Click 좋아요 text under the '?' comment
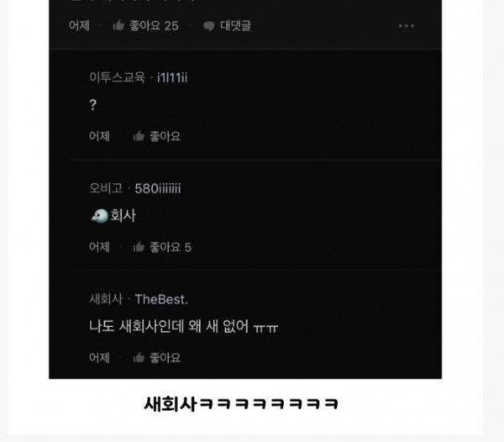 tap(165, 136)
